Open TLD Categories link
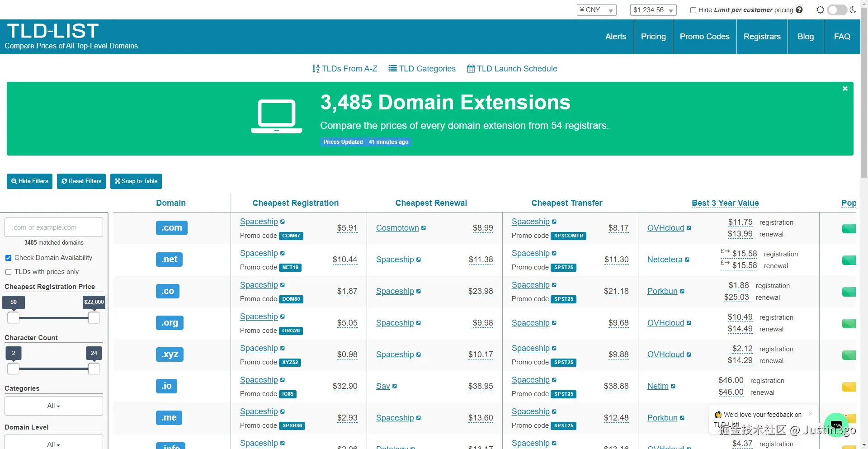868x449 pixels. click(422, 69)
